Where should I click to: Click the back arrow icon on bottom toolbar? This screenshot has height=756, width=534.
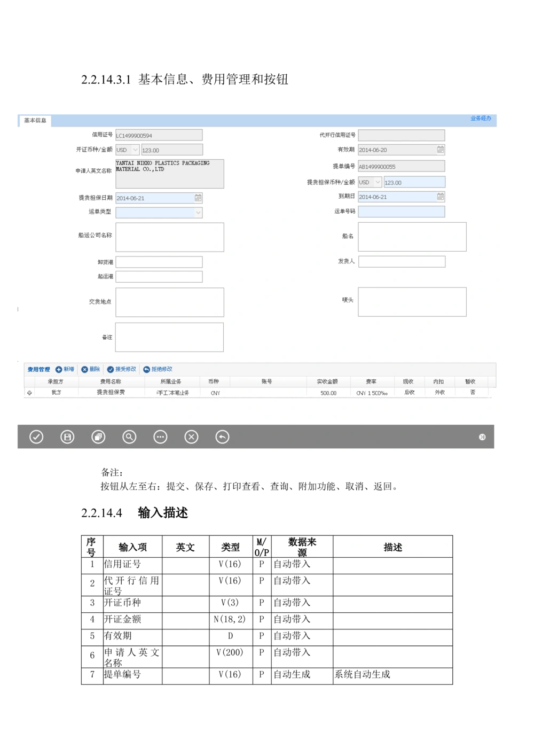coord(223,437)
